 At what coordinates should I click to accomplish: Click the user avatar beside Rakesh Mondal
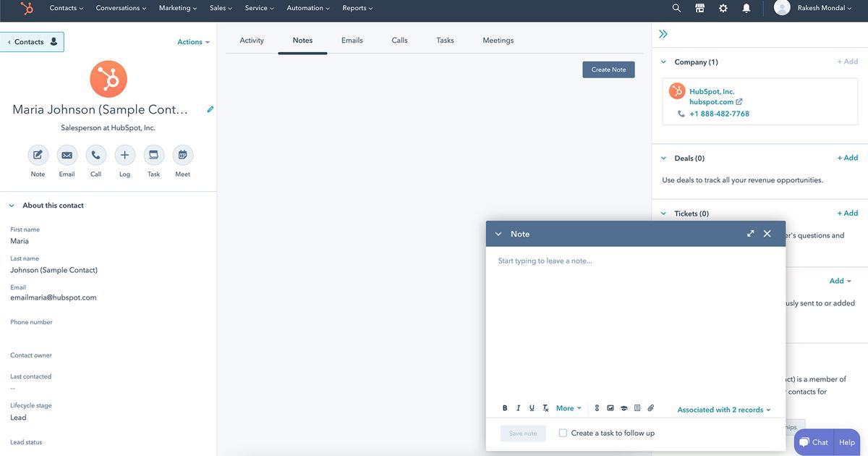(782, 8)
